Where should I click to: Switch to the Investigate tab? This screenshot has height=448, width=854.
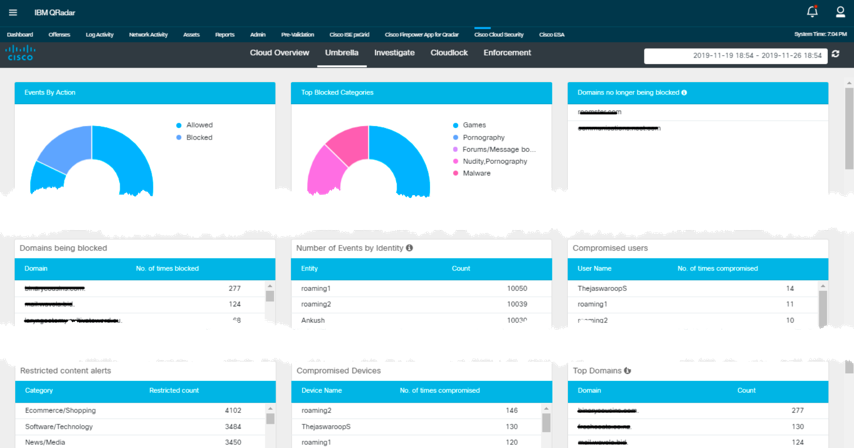point(394,53)
